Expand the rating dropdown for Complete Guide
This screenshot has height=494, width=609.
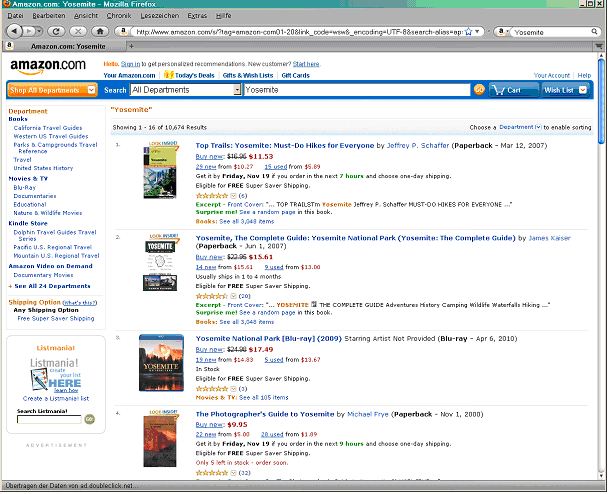(233, 296)
